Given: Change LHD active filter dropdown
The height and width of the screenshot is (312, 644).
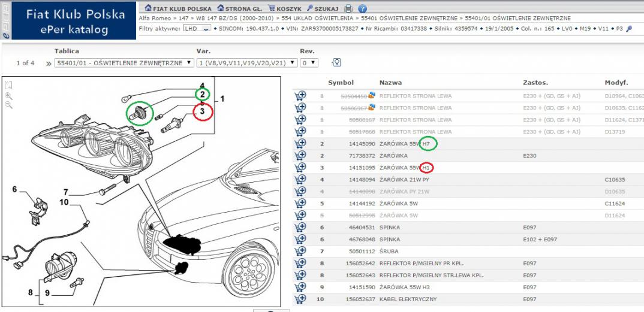Looking at the screenshot, I should [x=197, y=28].
